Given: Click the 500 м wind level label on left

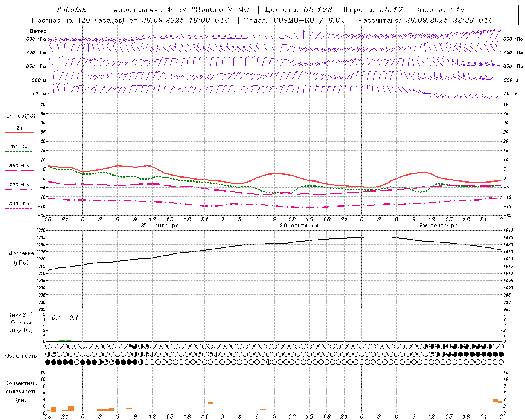Looking at the screenshot, I should [x=39, y=80].
